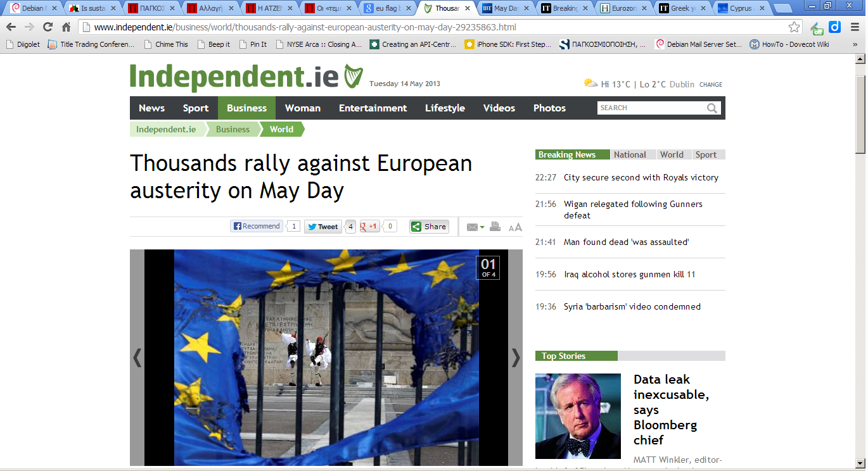Go back with the browser back arrow
The image size is (868, 471).
click(11, 27)
